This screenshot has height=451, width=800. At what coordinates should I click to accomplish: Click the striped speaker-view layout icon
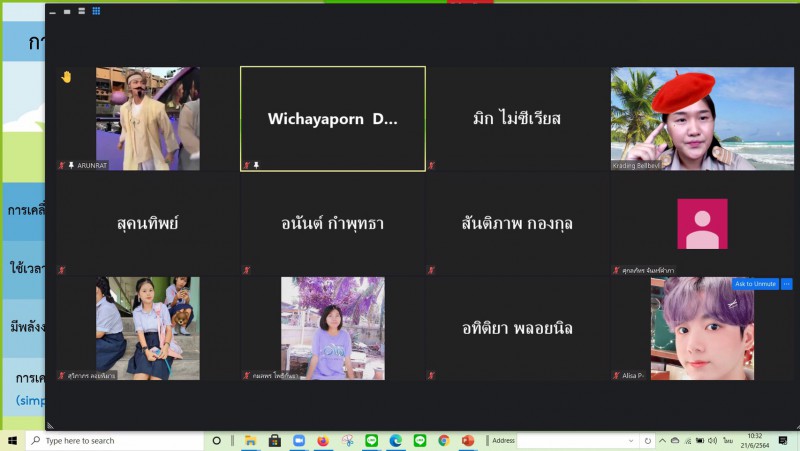click(x=79, y=11)
